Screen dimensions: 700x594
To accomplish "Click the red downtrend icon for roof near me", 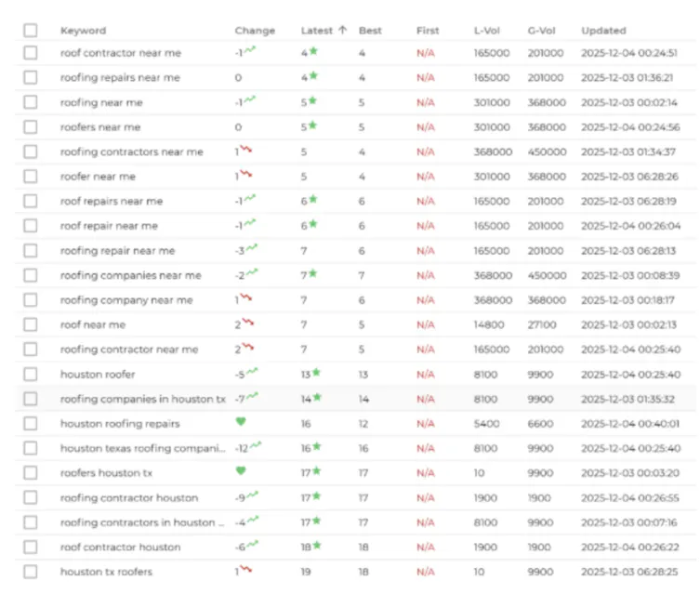I will tap(248, 323).
